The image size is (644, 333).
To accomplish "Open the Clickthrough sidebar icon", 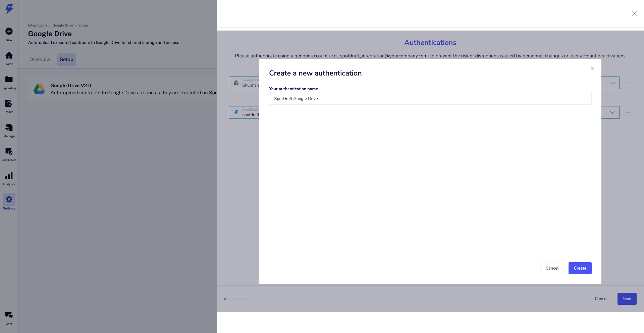I will click(x=9, y=151).
